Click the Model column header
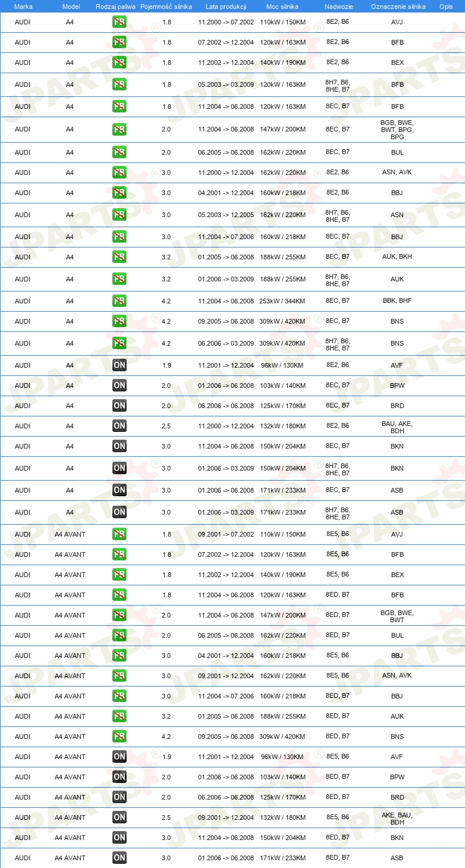This screenshot has width=465, height=868. point(71,6)
